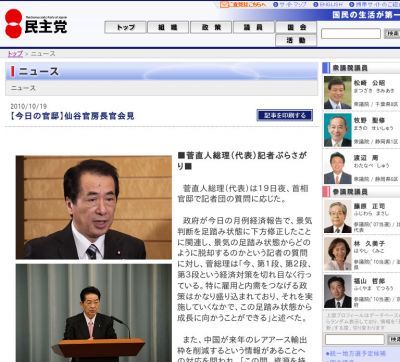
Task: Open the ご意見はこちらへ mail icon link
Action: pyautogui.click(x=243, y=5)
